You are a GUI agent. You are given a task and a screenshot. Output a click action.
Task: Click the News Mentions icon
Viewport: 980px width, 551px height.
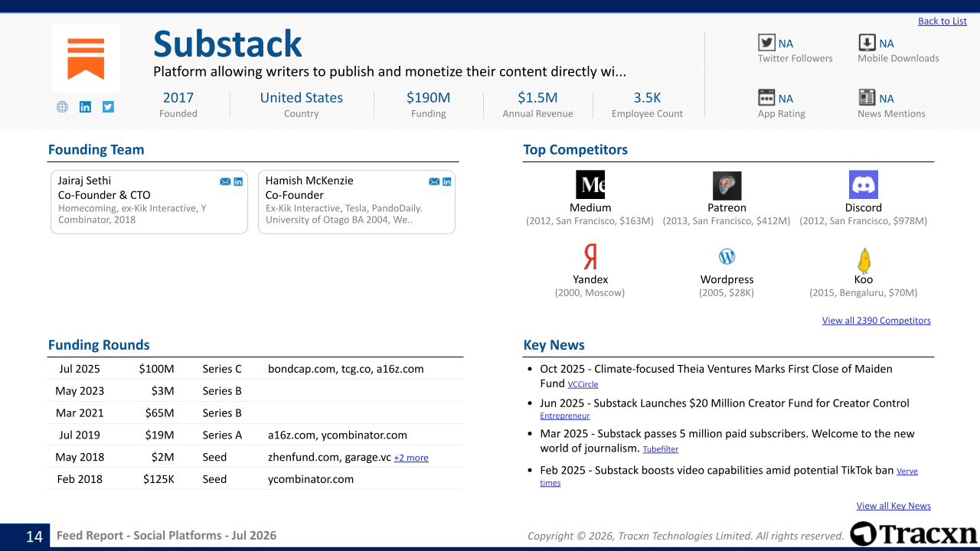click(867, 98)
